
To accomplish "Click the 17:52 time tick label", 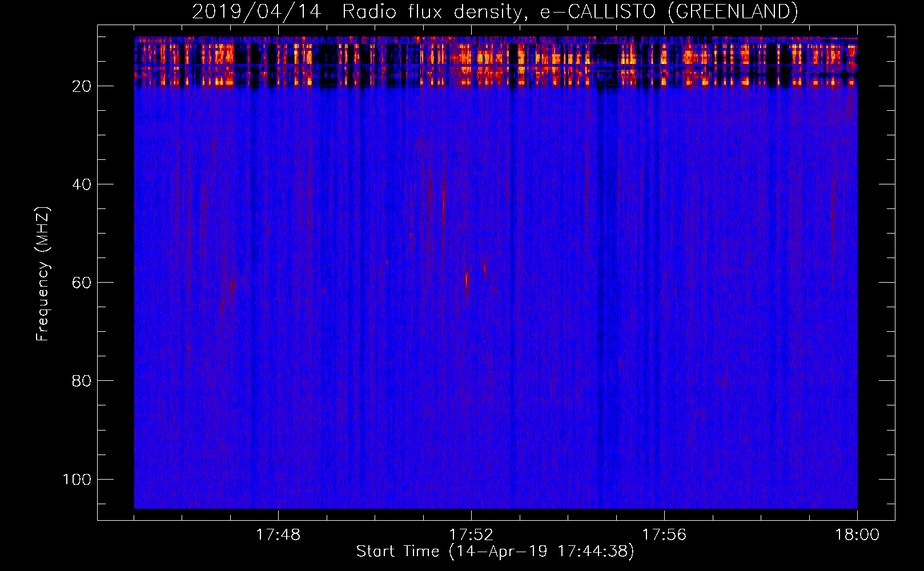I will (471, 535).
